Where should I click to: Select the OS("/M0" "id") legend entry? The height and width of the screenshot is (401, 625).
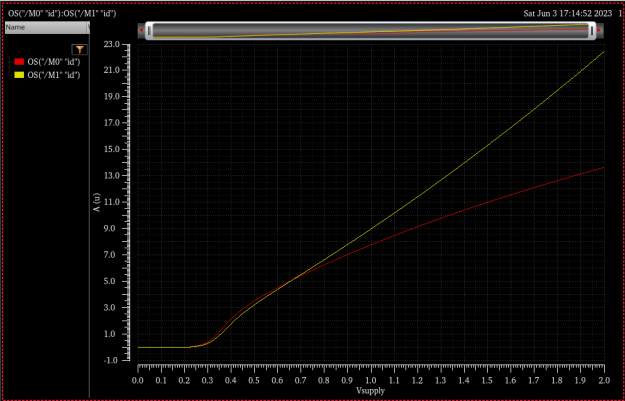[x=54, y=62]
